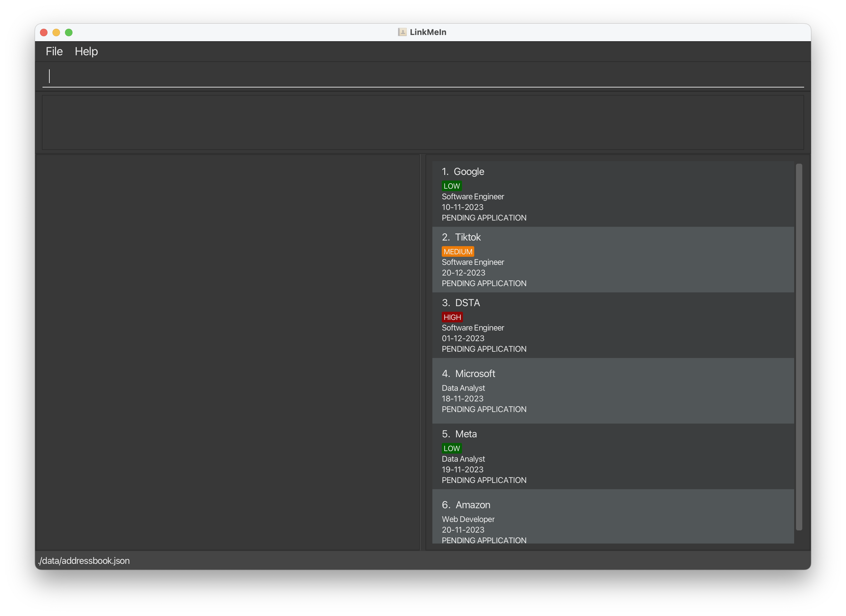
Task: Open the File menu
Action: tap(54, 52)
